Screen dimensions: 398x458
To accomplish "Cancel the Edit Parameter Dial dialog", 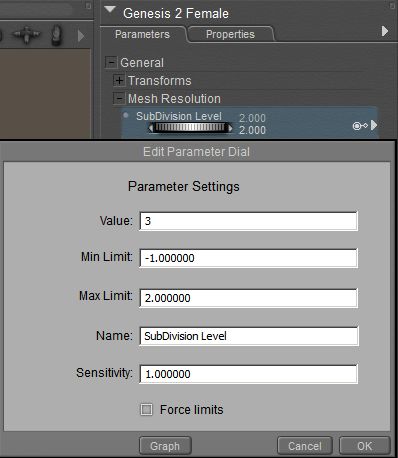I will (305, 446).
